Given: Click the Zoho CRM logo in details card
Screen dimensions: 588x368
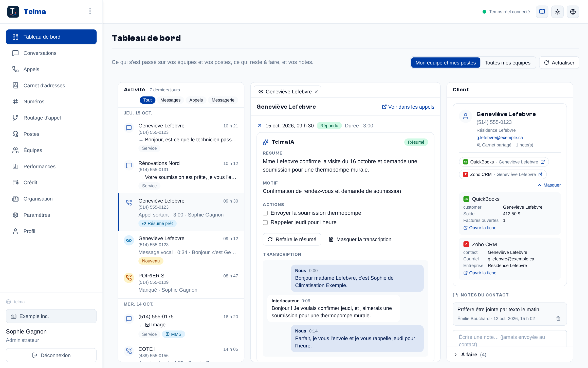Looking at the screenshot, I should click(x=466, y=244).
